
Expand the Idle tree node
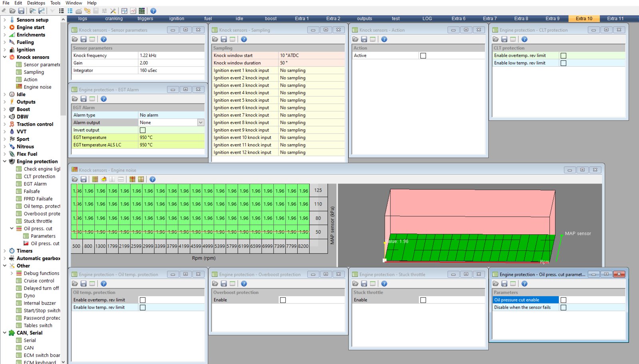click(4, 94)
